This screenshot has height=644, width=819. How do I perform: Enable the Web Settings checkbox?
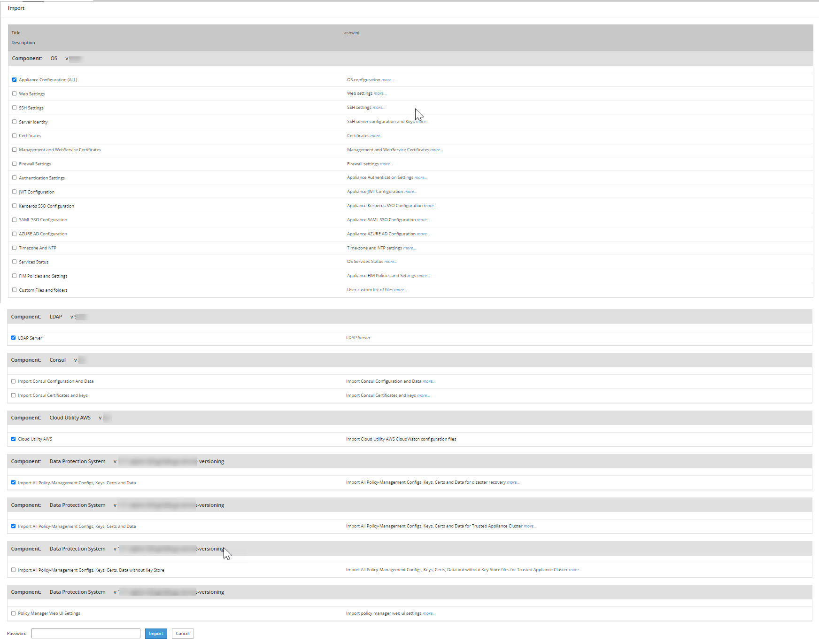[14, 93]
